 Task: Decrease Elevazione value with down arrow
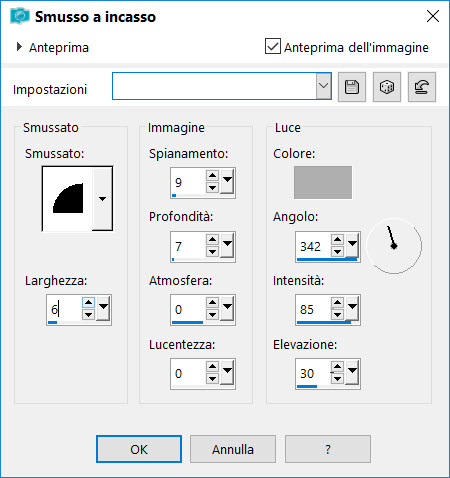tap(337, 379)
